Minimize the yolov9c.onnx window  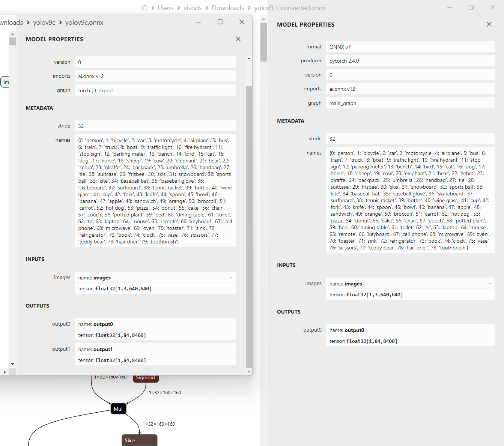199,22
